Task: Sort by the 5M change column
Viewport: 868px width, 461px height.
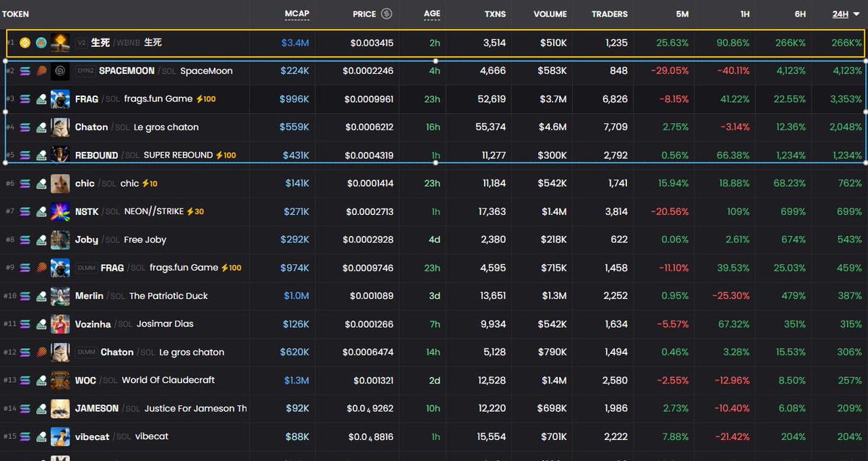Action: coord(682,14)
